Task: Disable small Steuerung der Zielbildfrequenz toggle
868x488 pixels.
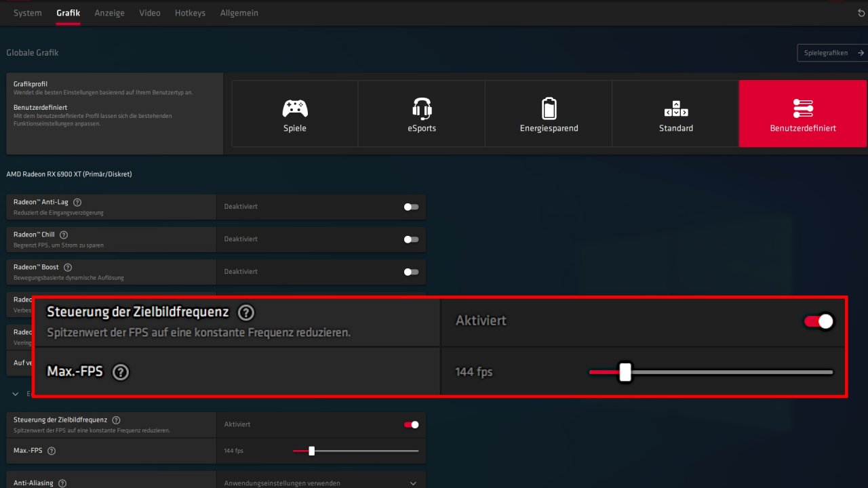Action: tap(411, 424)
